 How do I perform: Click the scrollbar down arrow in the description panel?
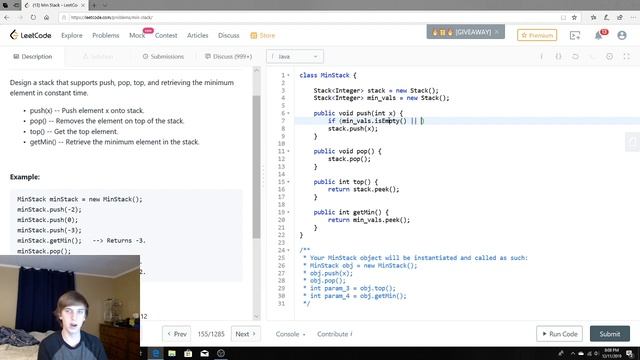(256, 316)
